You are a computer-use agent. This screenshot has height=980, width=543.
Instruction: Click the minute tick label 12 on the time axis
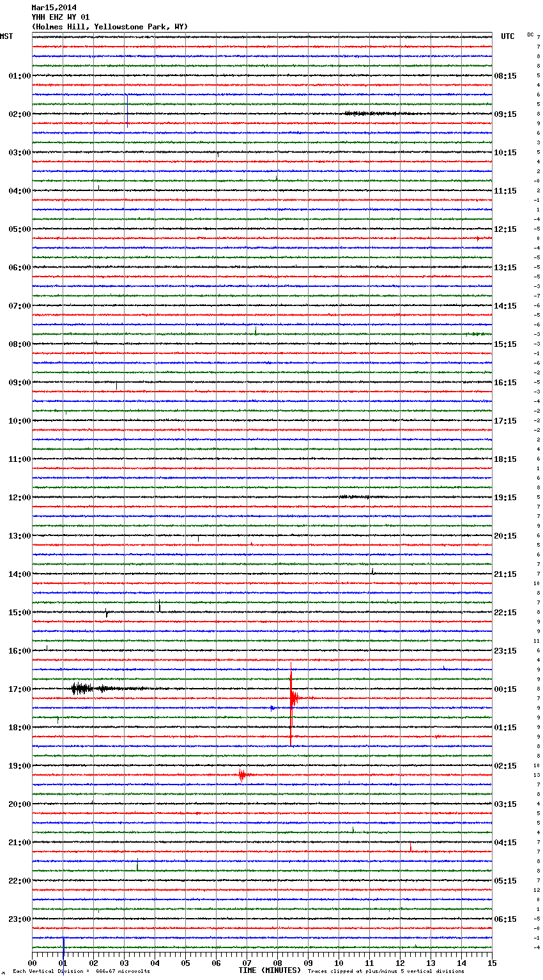coord(400,963)
